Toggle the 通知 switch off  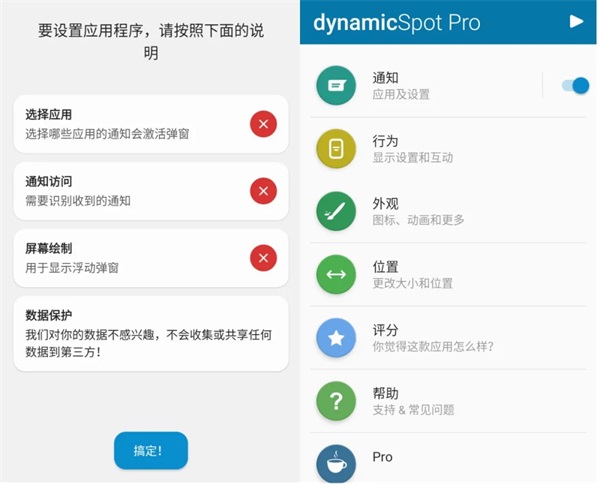(x=575, y=86)
